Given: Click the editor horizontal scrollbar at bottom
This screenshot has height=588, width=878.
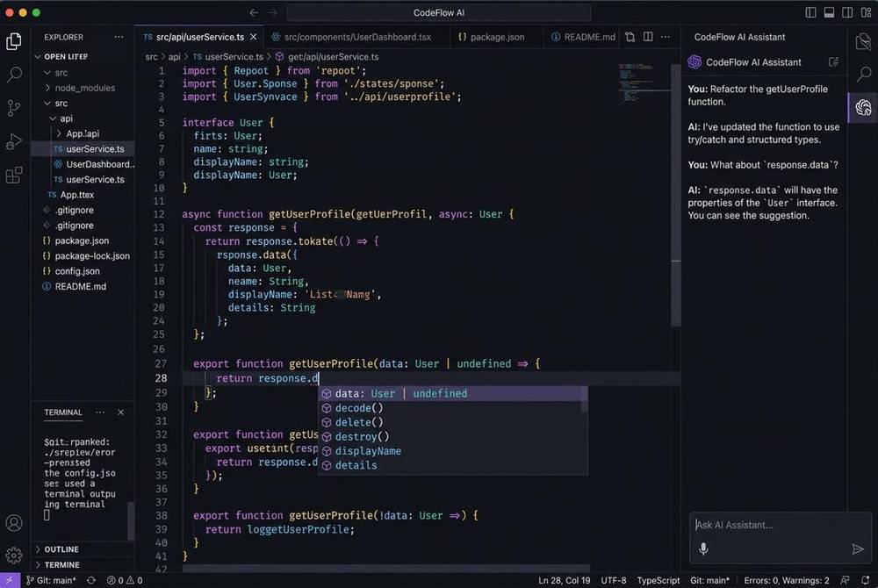Looking at the screenshot, I should click(386, 569).
